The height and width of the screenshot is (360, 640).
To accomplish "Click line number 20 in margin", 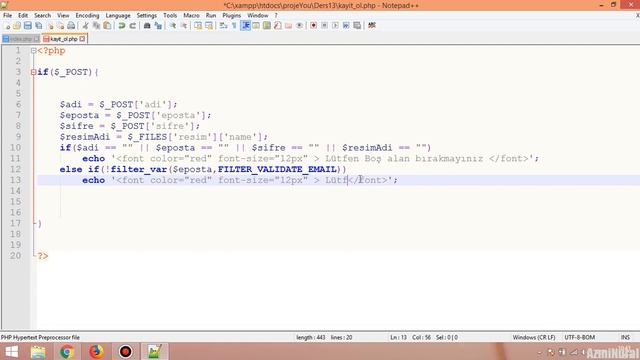I will coord(16,256).
